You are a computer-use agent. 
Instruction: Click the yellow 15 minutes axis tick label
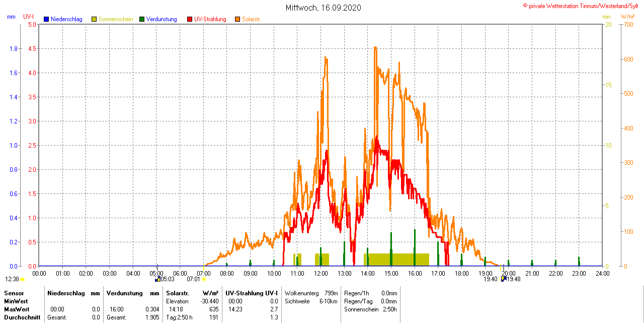pos(608,85)
